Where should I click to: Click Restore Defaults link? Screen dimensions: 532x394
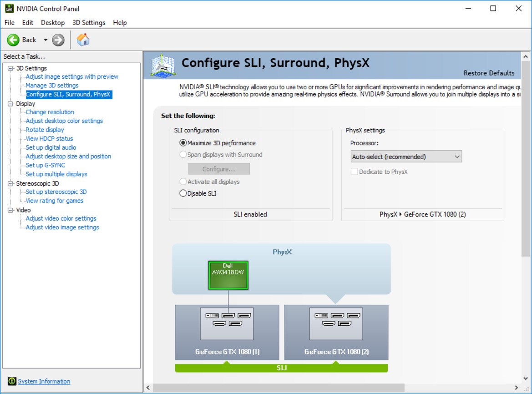[x=489, y=73]
